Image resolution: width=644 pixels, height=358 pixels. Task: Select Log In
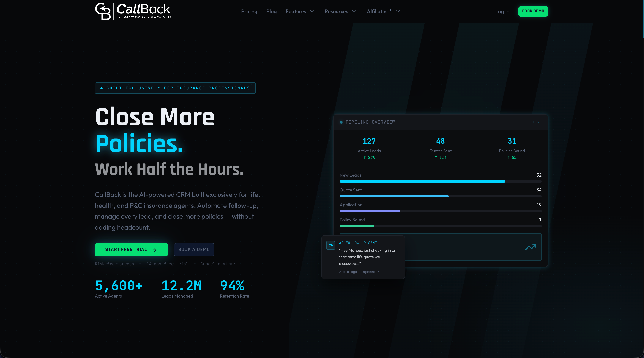click(x=502, y=12)
